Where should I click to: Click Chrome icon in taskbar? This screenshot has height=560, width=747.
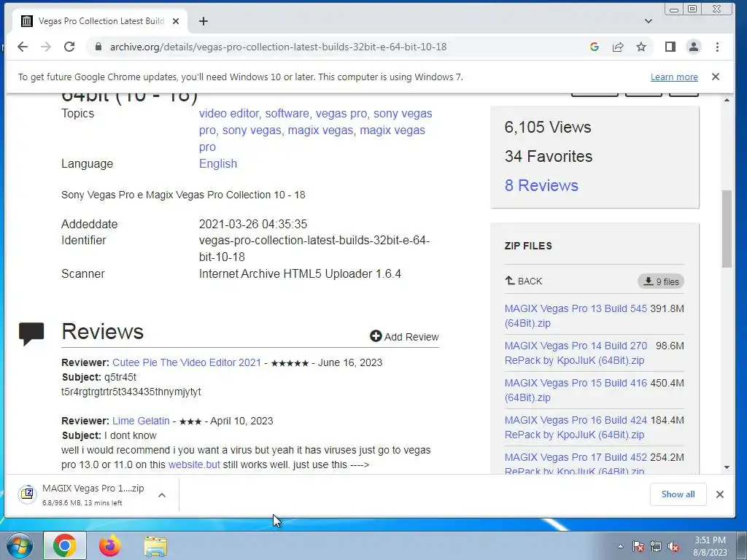coord(65,545)
